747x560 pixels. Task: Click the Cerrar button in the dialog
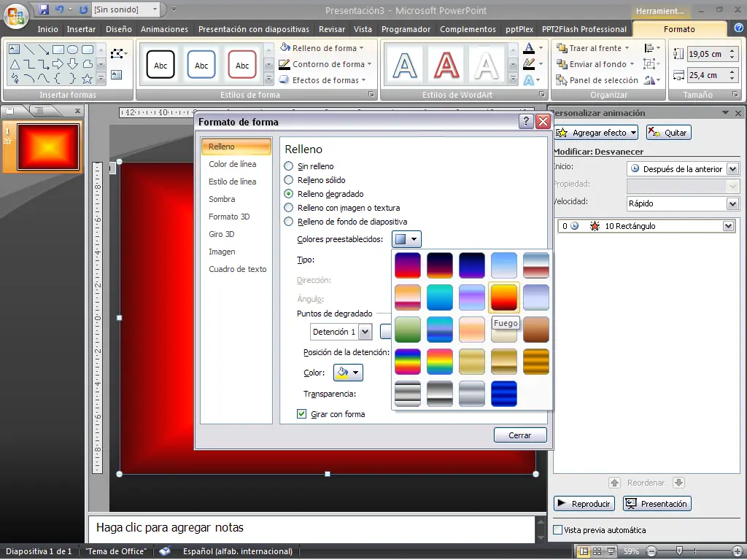(519, 435)
